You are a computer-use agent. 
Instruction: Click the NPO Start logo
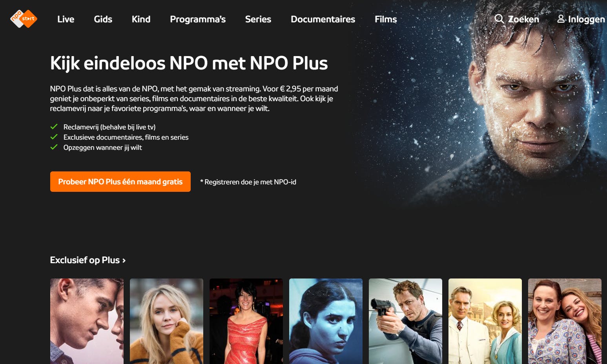coord(24,19)
